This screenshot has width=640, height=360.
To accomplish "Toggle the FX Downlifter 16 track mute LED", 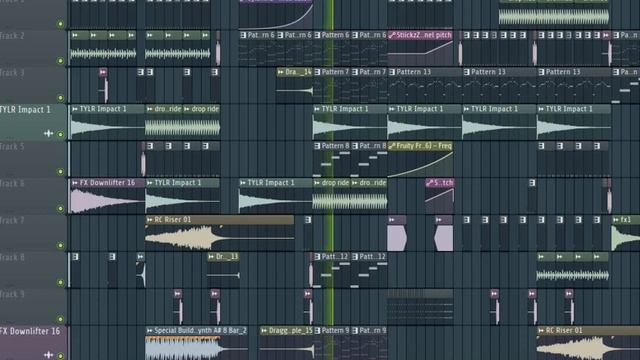I will (x=60, y=356).
